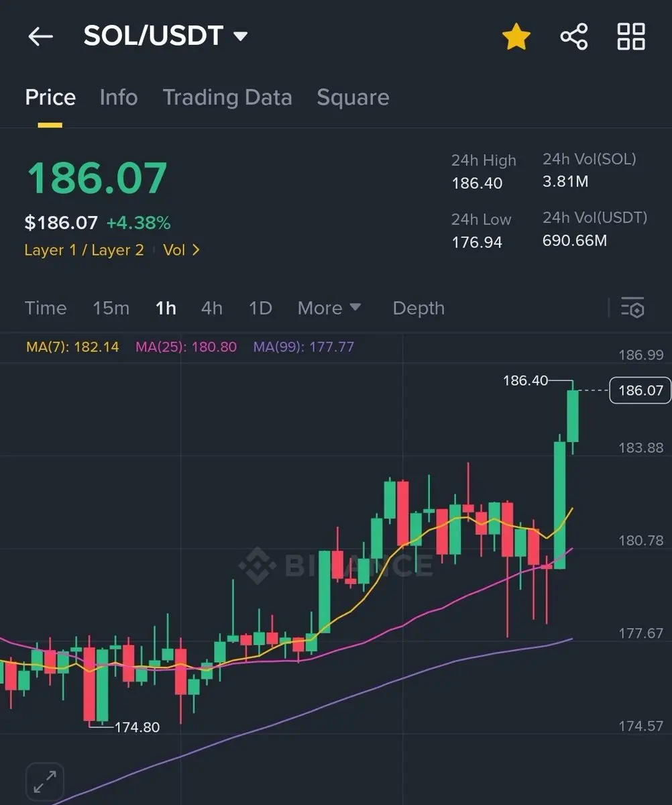Tap the 177.67 price axis label
This screenshot has width=672, height=805.
pos(640,633)
